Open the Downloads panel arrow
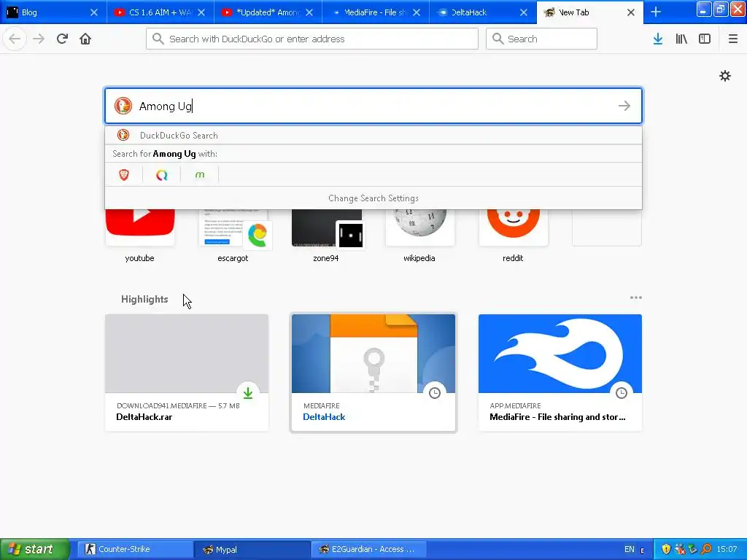 coord(658,39)
